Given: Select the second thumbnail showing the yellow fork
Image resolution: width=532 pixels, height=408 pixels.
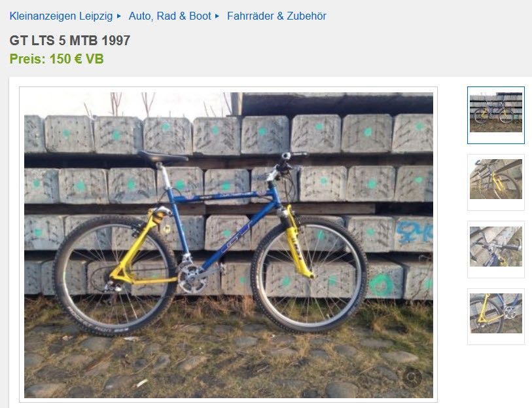Looking at the screenshot, I should tap(496, 182).
